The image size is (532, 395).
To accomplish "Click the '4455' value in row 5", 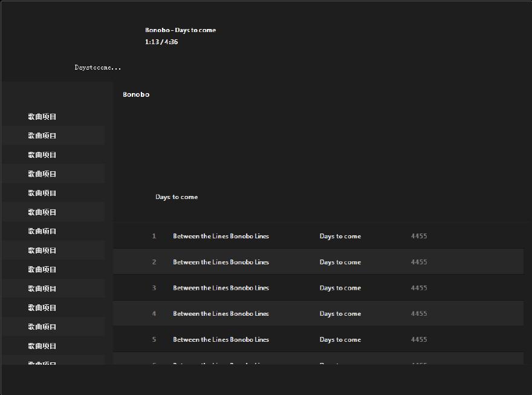I will (419, 339).
